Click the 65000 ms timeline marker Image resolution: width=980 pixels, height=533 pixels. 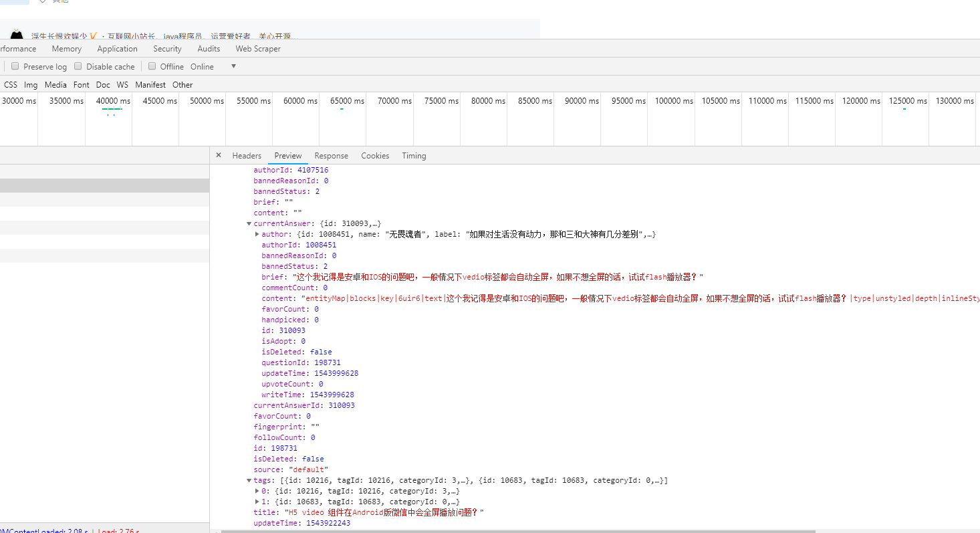[346, 101]
